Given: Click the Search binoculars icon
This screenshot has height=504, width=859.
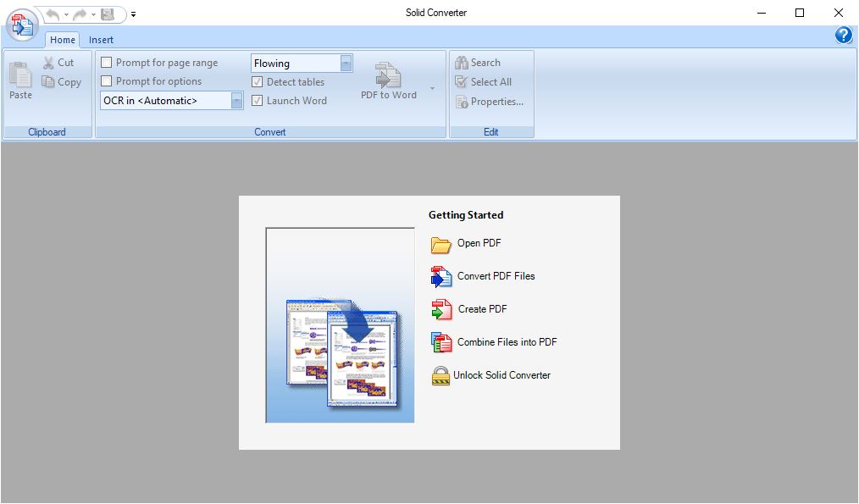Looking at the screenshot, I should 462,63.
